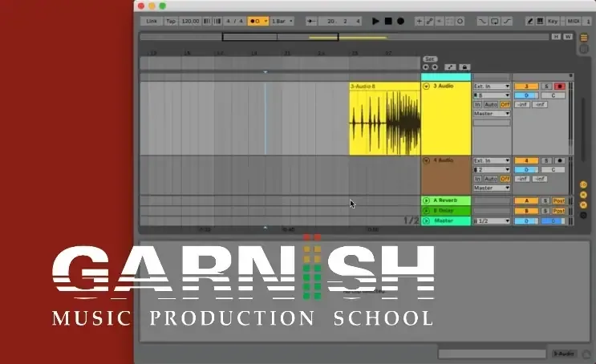Collapse the 3 Audio track
Image resolution: width=596 pixels, height=364 pixels.
tap(426, 87)
